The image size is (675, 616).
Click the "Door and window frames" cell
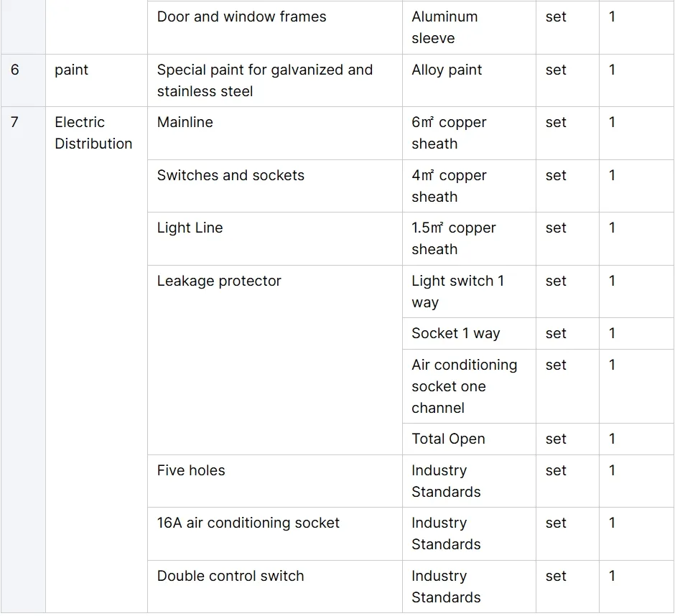click(x=241, y=17)
